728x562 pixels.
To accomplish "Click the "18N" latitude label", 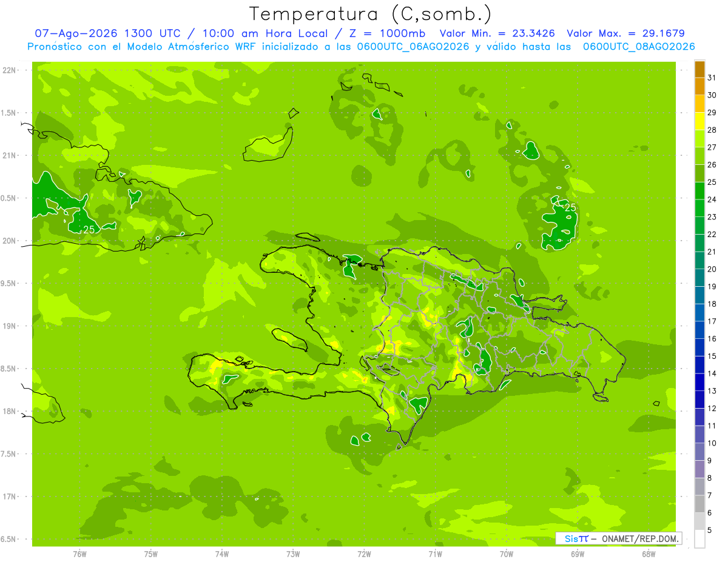I will click(x=9, y=411).
